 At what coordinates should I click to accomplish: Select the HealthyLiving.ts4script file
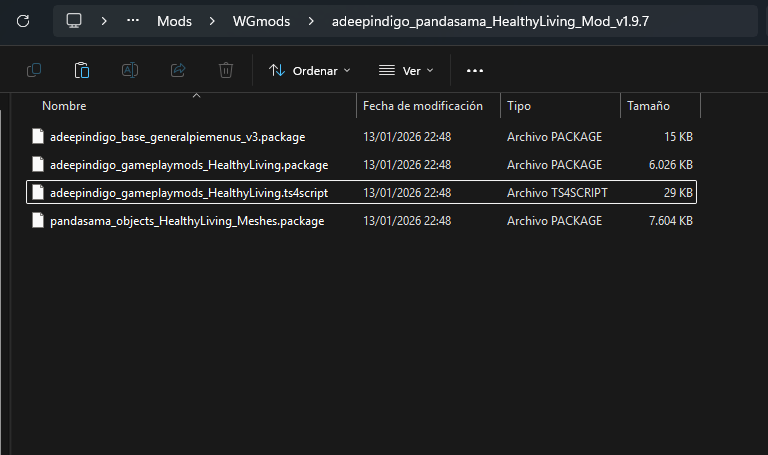click(188, 193)
